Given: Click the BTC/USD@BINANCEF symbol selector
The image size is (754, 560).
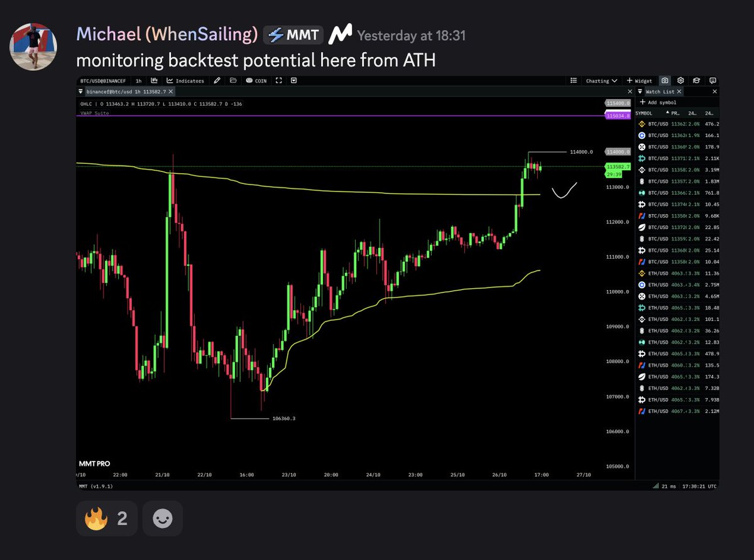Looking at the screenshot, I should pos(103,80).
